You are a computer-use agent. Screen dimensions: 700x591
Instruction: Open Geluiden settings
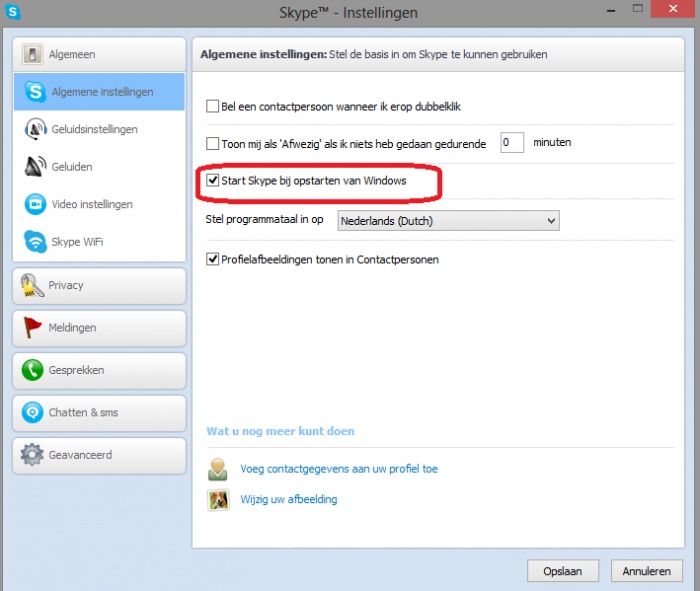point(99,166)
